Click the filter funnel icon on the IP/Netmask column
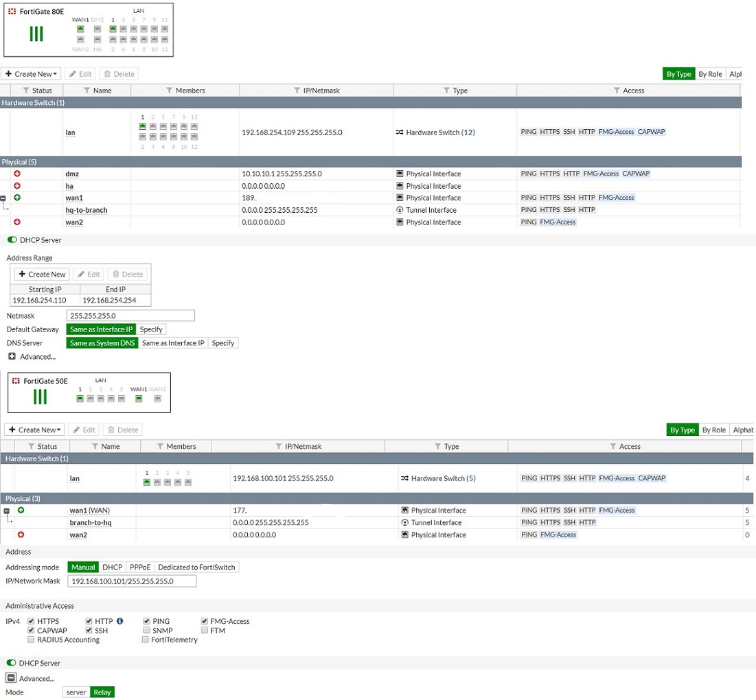This screenshot has height=700, width=756. coord(298,90)
